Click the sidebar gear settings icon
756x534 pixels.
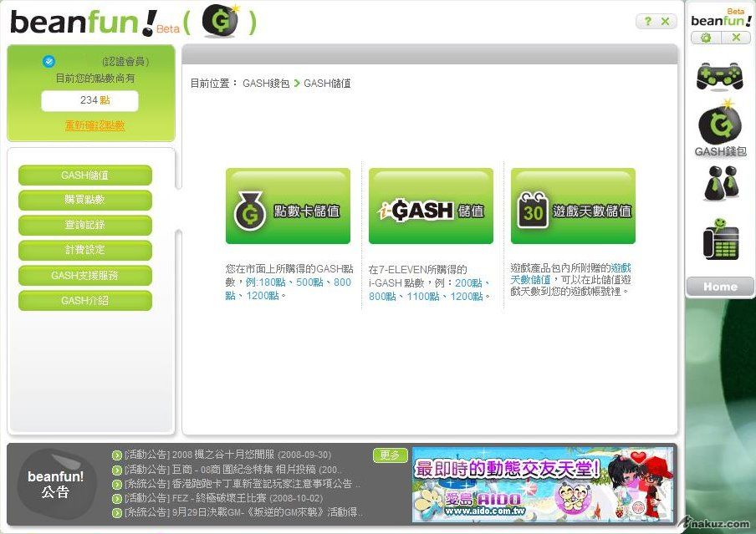705,38
